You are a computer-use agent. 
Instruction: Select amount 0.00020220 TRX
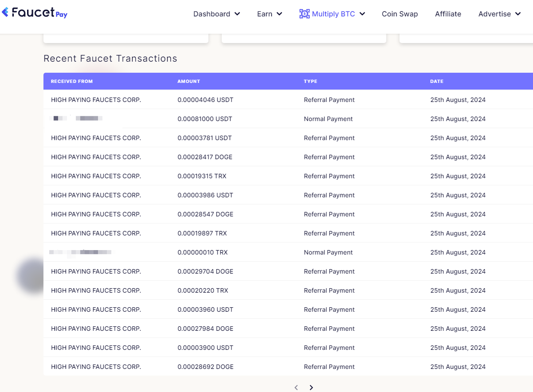(203, 290)
